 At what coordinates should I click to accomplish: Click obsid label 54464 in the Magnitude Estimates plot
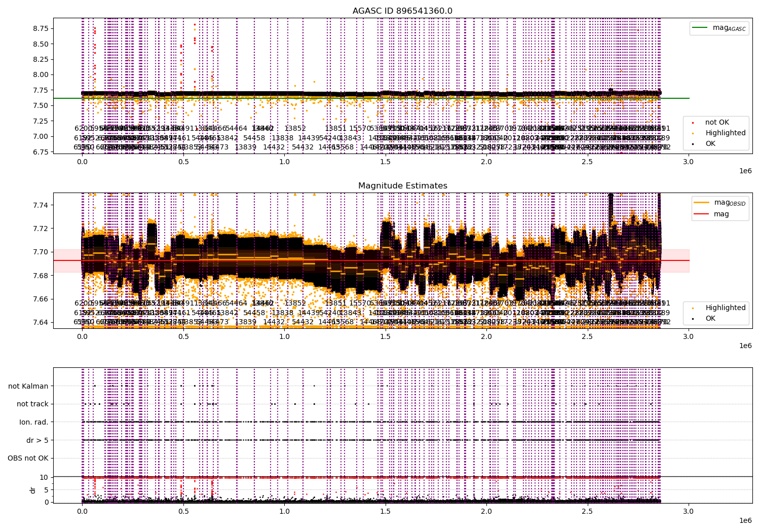237,303
